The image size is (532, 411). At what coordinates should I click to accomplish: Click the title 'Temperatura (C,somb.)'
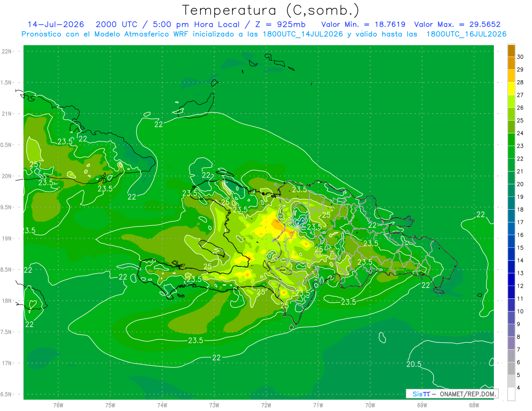pos(270,10)
